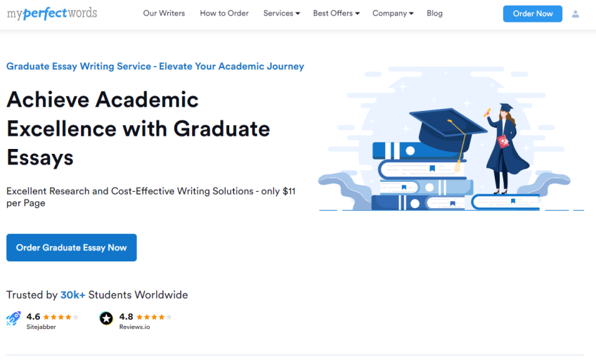The height and width of the screenshot is (364, 596).
Task: Click the Reviews.io label text
Action: point(134,327)
